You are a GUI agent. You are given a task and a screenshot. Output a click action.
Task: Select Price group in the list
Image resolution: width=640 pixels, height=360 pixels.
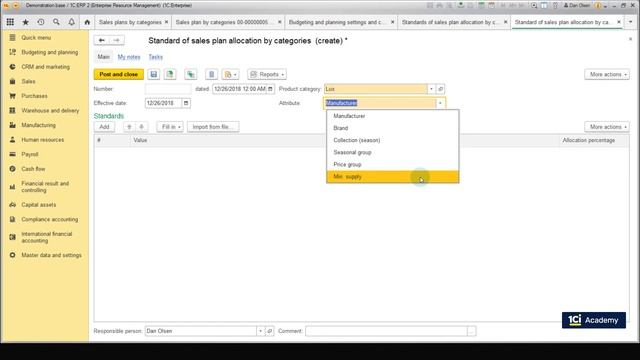[393, 164]
